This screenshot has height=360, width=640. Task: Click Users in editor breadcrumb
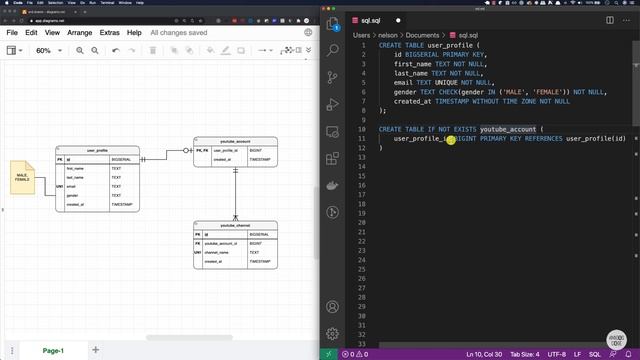(x=362, y=36)
